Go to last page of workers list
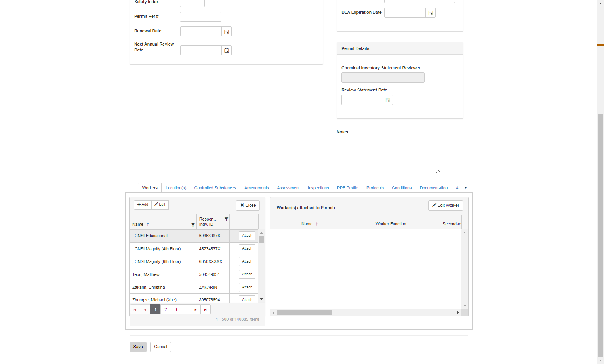The width and height of the screenshot is (604, 364). [x=206, y=310]
